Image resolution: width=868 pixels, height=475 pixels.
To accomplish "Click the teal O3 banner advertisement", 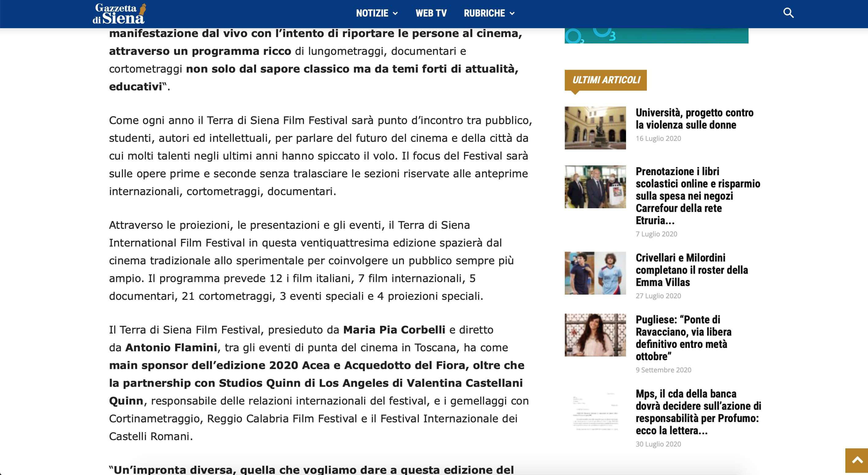I will click(656, 36).
